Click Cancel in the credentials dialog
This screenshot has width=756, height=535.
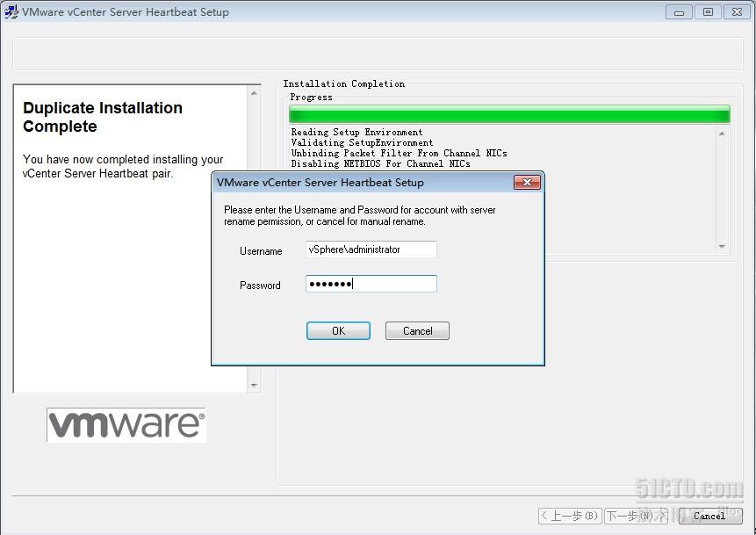[x=417, y=331]
